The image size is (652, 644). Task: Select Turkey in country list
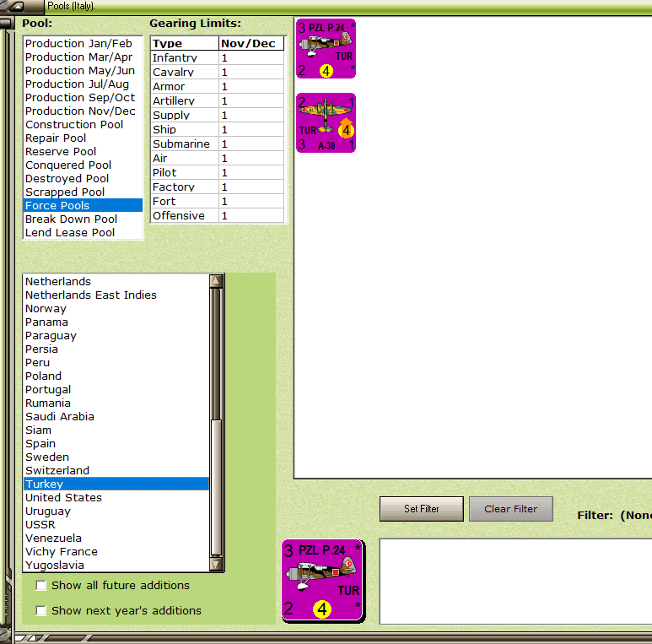(x=116, y=484)
